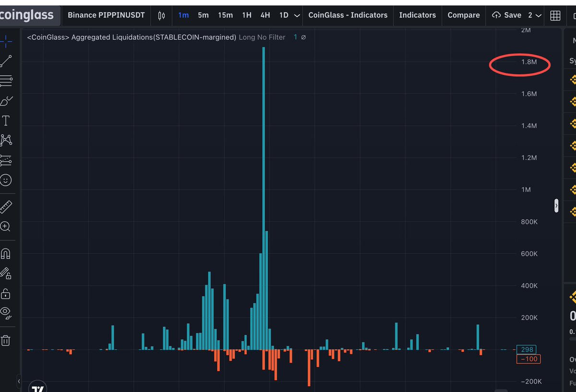
Task: Open the Binance PIPPINUSDT symbol search
Action: (x=106, y=15)
